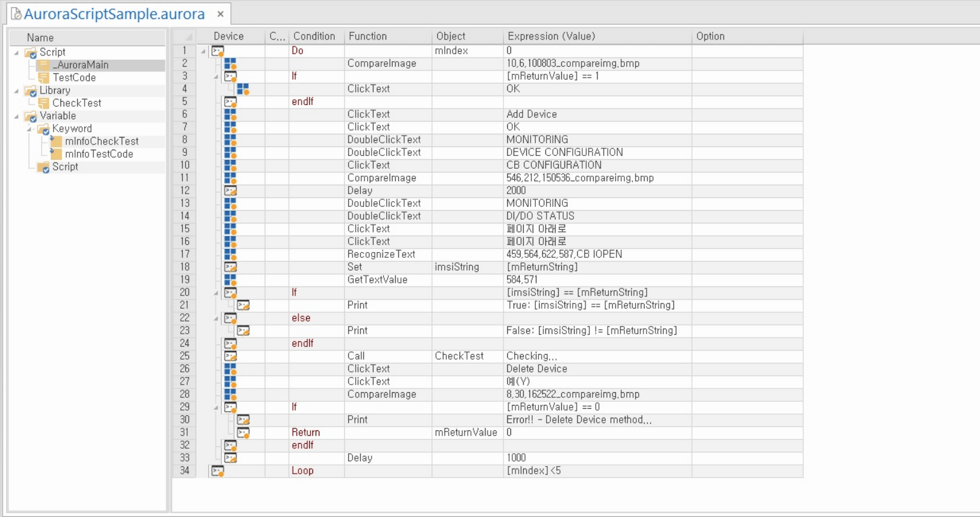Select the Return condition cell
The height and width of the screenshot is (517, 980).
[x=316, y=432]
